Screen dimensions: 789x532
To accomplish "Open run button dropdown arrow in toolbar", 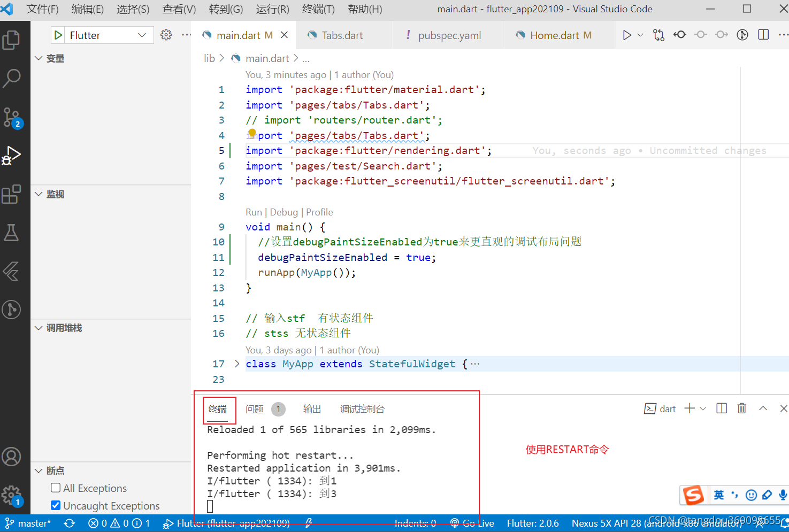I will coord(640,35).
